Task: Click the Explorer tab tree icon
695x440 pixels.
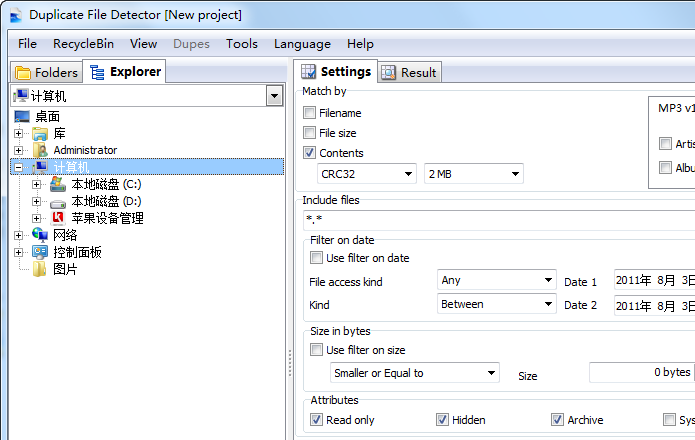Action: point(97,72)
